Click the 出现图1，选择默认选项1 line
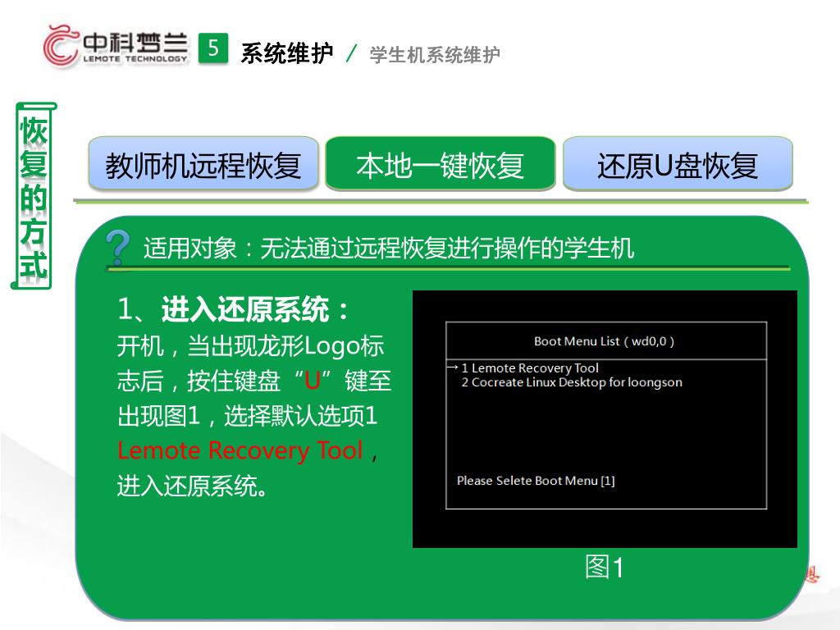Viewport: 840px width, 630px height. coord(248,416)
